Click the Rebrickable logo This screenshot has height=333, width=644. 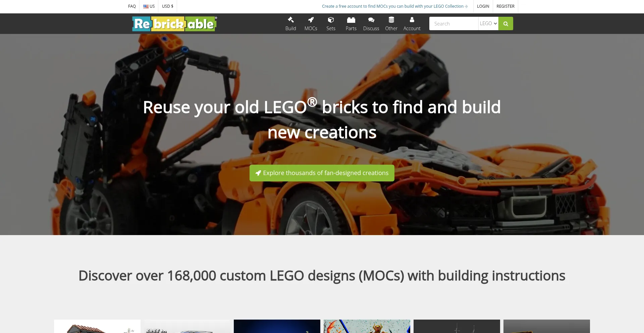pyautogui.click(x=174, y=24)
